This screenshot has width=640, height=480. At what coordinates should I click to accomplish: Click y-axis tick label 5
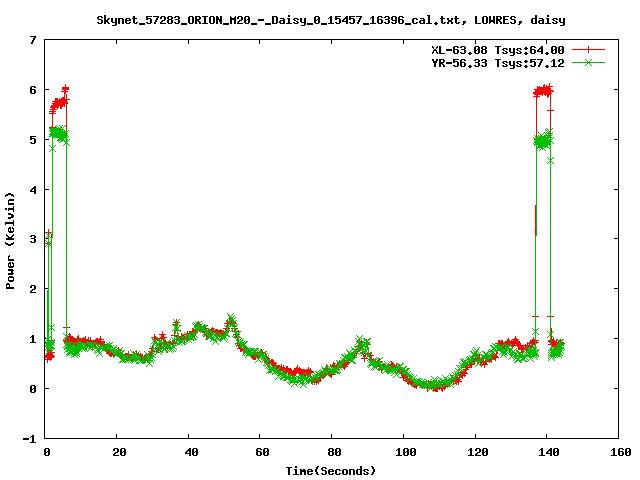[x=33, y=140]
